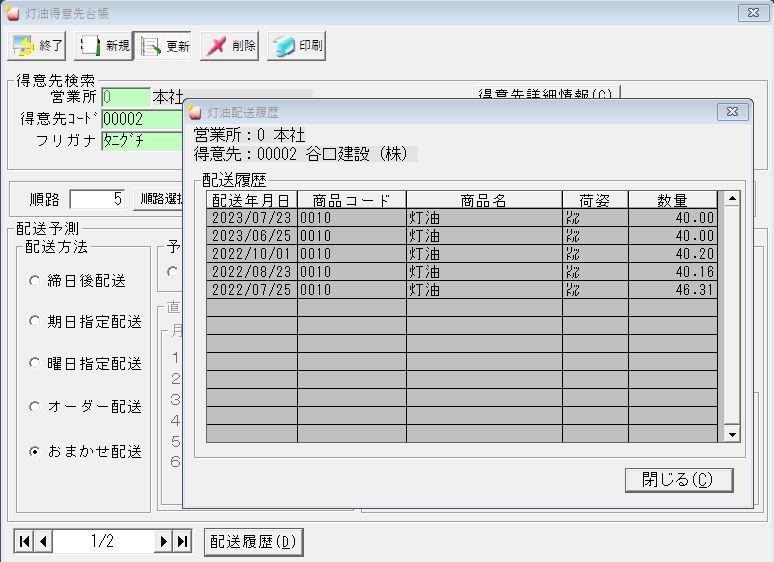This screenshot has width=774, height=562.
Task: Select the 期日指定配送 radio option
Action: tap(35, 322)
